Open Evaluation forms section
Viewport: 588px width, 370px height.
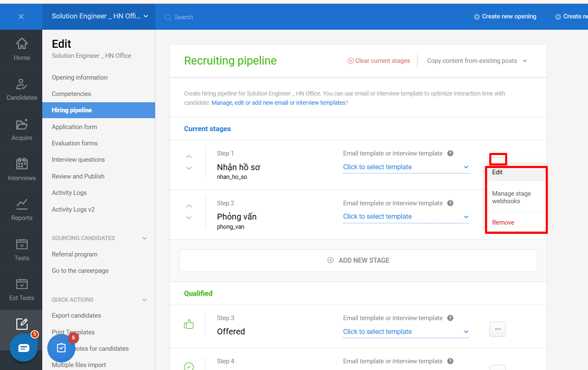coord(74,143)
